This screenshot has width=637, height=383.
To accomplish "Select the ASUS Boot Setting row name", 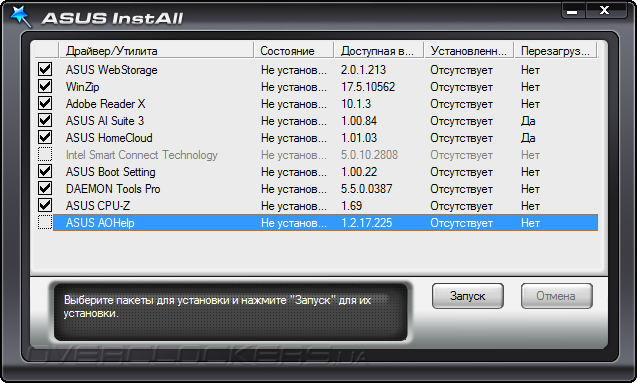I will click(x=110, y=172).
